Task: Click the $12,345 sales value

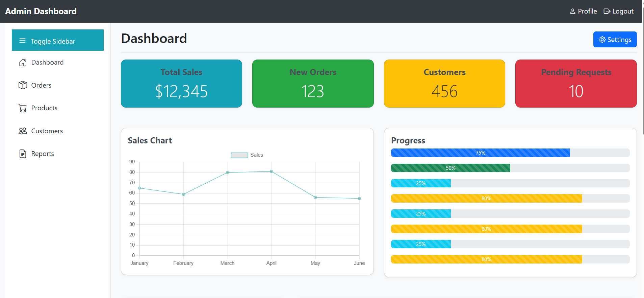Action: pyautogui.click(x=181, y=91)
